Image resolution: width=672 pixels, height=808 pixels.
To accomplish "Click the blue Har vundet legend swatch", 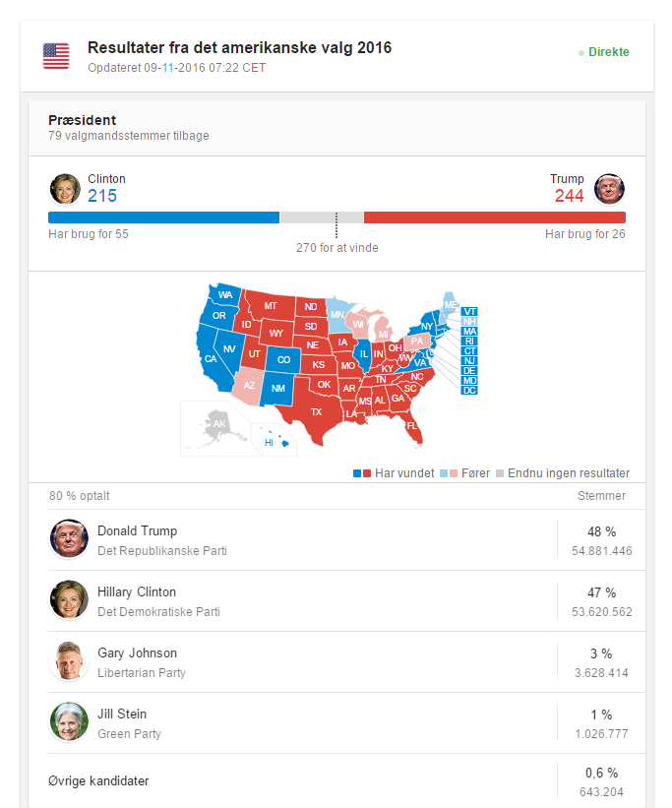I will pos(357,473).
